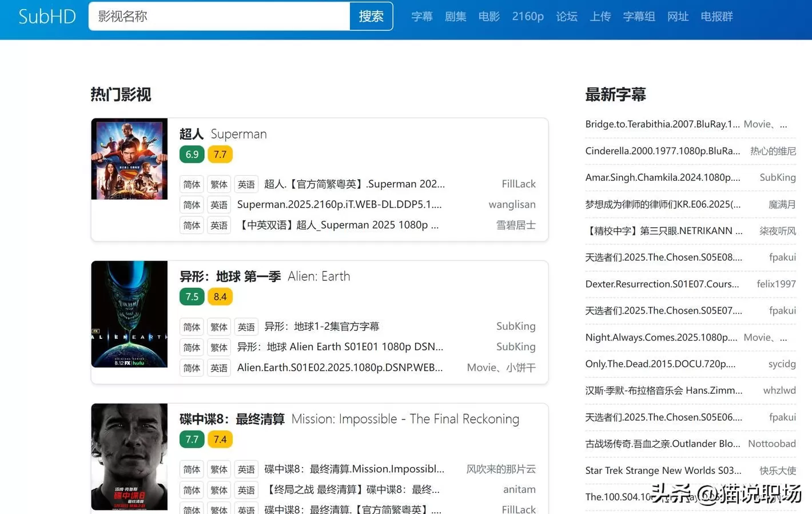Open the 2160p navigation link
The width and height of the screenshot is (812, 514).
click(527, 17)
